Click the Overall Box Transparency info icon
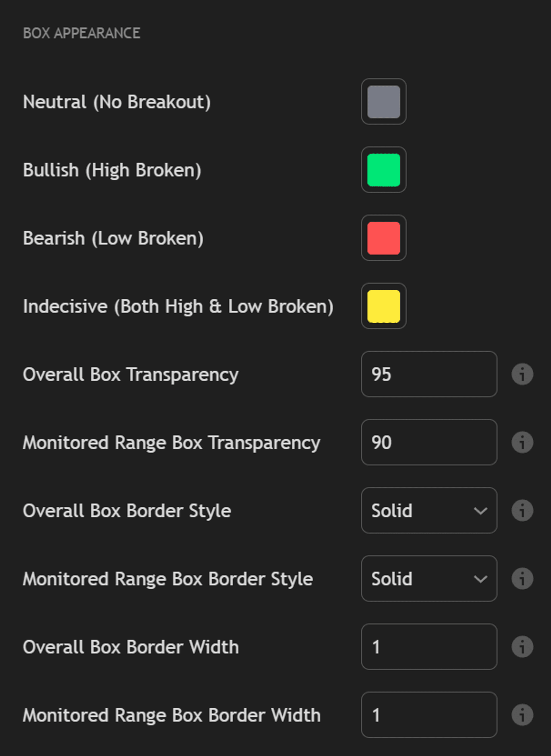The width and height of the screenshot is (551, 756). pos(522,374)
